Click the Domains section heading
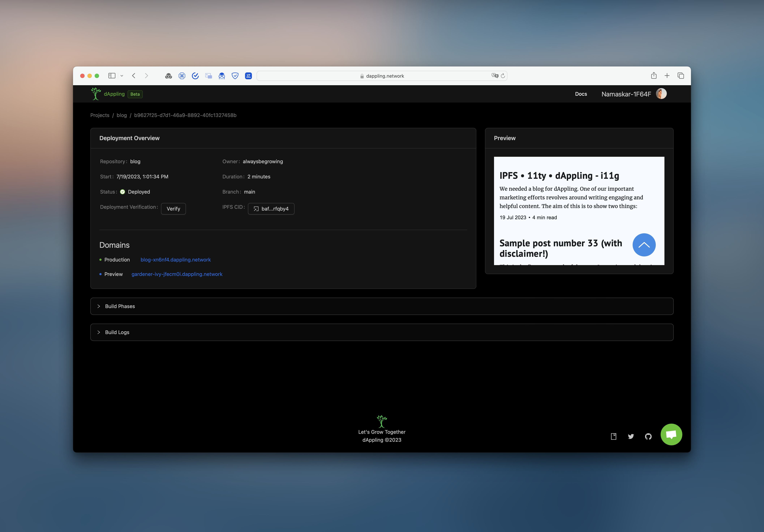Viewport: 764px width, 532px height. click(114, 245)
